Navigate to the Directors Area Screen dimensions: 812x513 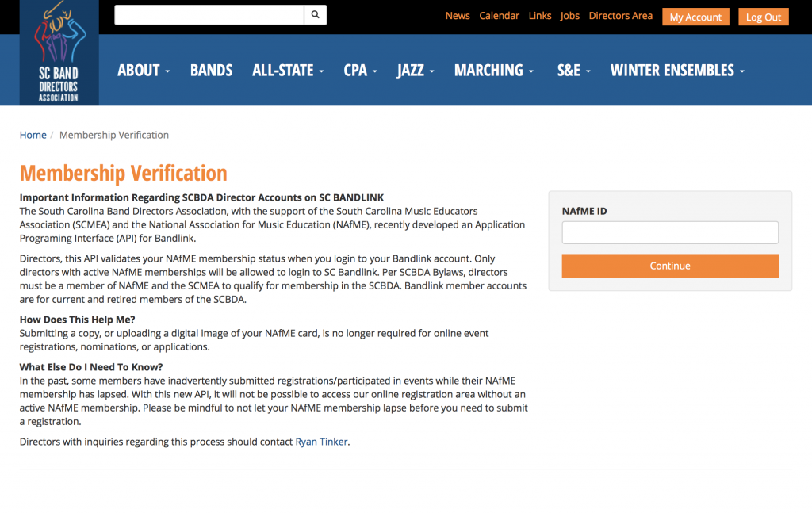[x=620, y=14]
